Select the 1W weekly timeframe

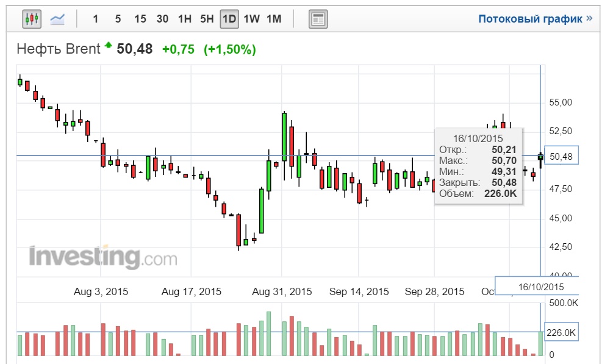252,19
